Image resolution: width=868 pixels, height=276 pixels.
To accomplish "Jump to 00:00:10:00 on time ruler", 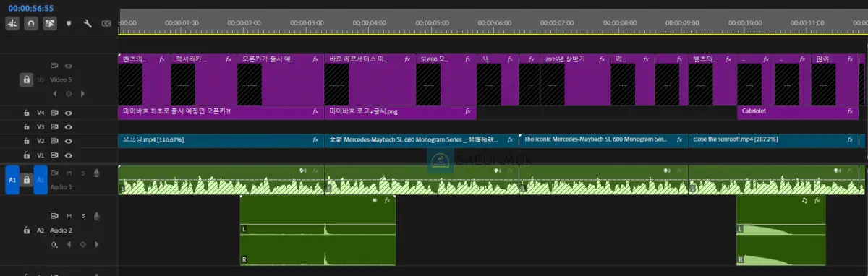I will [x=745, y=23].
